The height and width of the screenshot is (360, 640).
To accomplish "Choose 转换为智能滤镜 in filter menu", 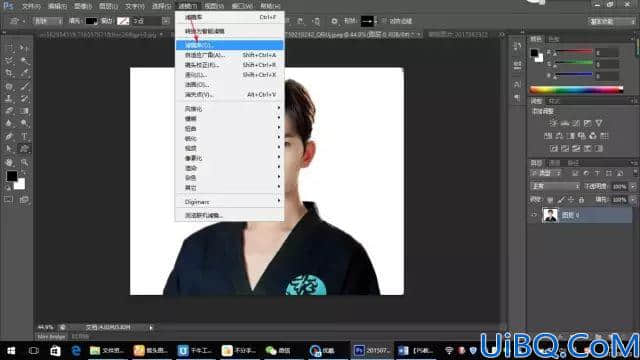I will coord(229,31).
